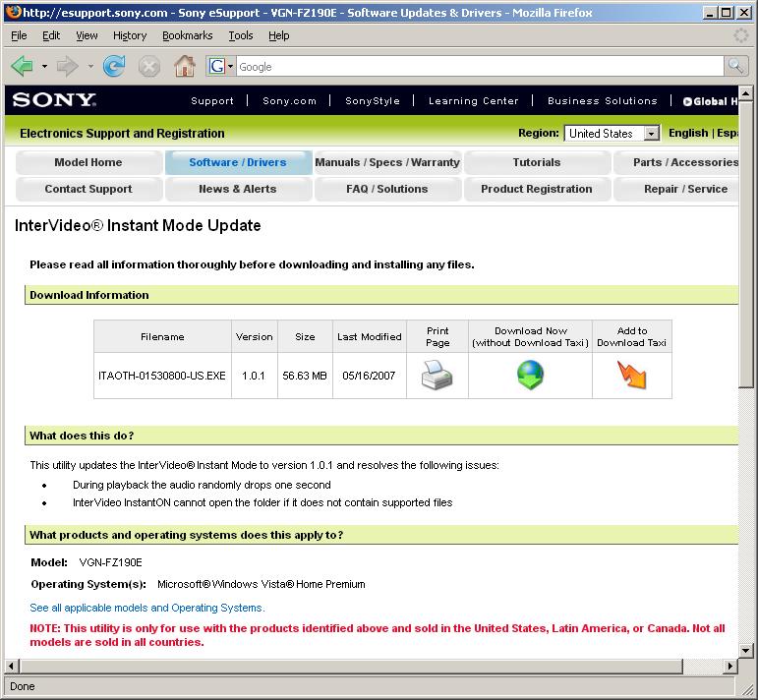
Task: Click the Global arrow icon in header
Action: tap(687, 101)
